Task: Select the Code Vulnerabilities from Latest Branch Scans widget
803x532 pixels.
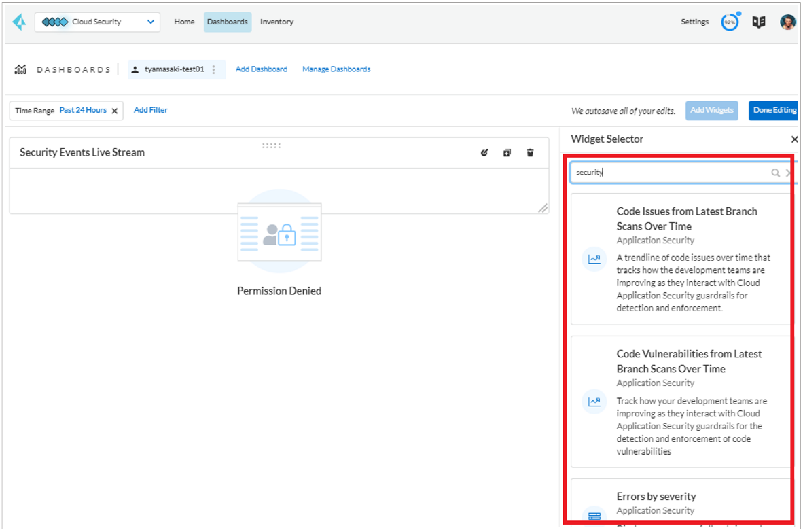Action: pyautogui.click(x=681, y=401)
